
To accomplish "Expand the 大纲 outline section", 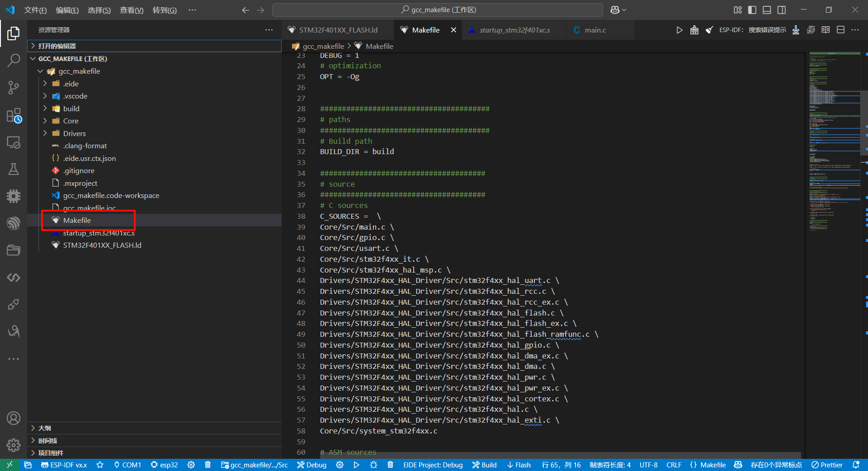I will tap(44, 428).
